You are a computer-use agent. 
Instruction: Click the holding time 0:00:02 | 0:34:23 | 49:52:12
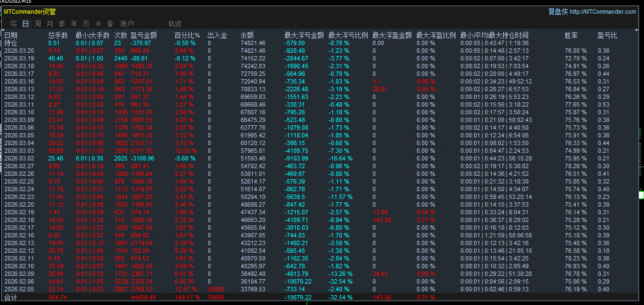496,81
